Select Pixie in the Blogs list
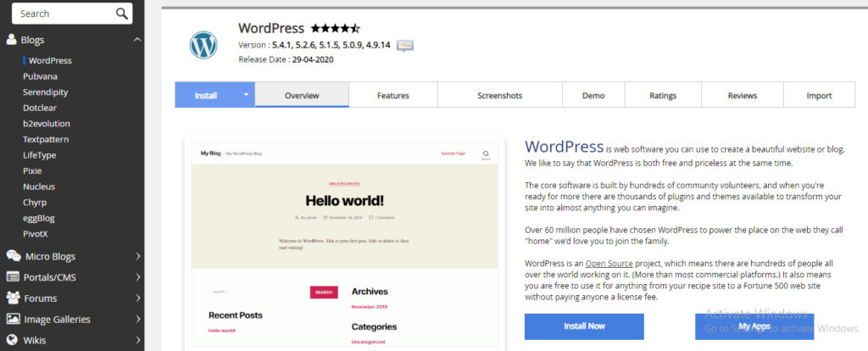The image size is (868, 351). pyautogui.click(x=32, y=171)
